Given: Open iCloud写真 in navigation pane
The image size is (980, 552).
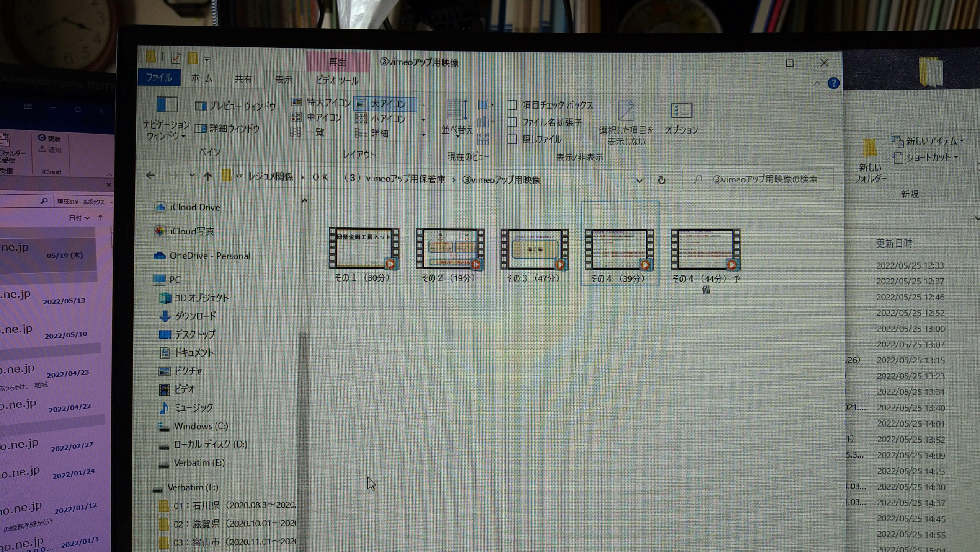Looking at the screenshot, I should coord(185,231).
